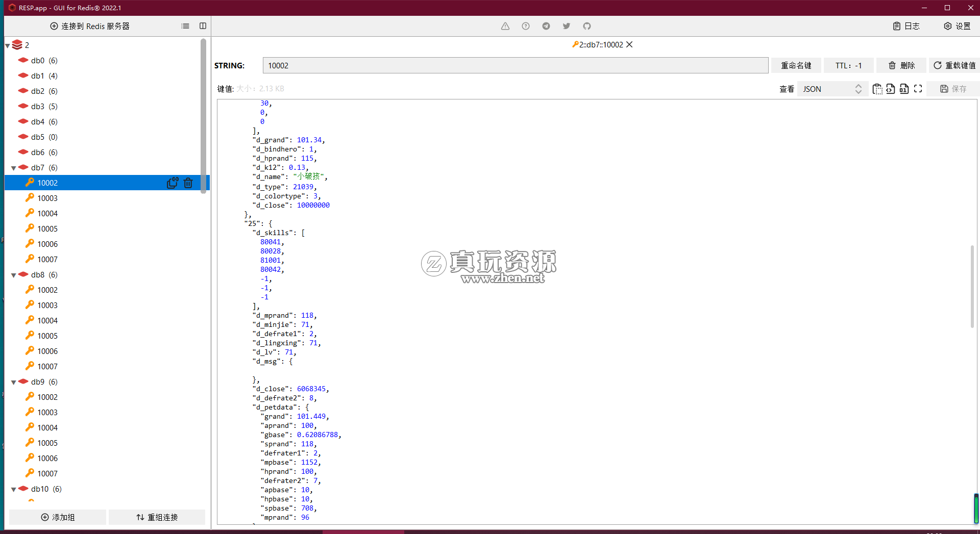Collapse the db8 node arrow

point(14,275)
